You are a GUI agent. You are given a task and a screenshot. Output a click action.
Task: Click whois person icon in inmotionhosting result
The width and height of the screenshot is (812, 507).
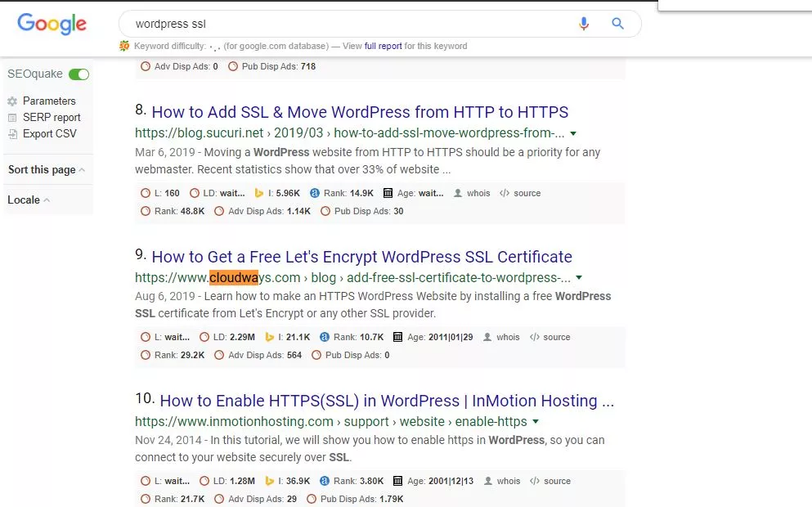coord(488,481)
